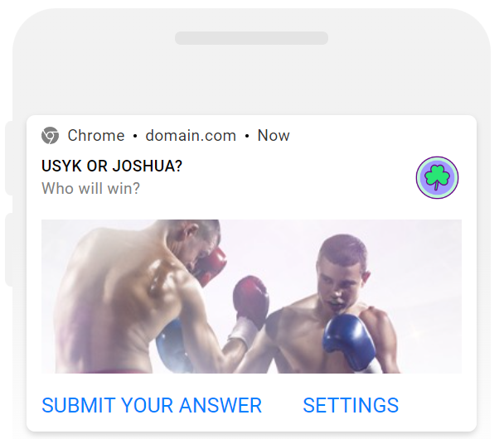504x439 pixels.
Task: Click the facing boxer's blue glove
Action: pos(349,342)
